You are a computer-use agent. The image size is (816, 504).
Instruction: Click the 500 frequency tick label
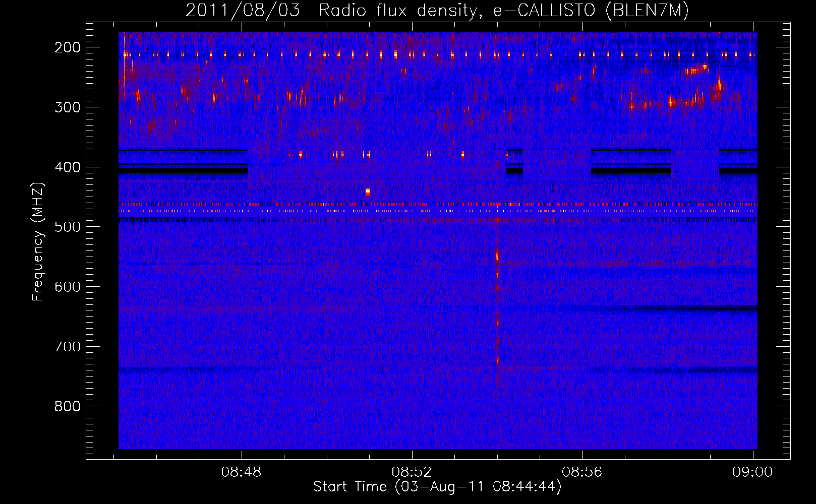pyautogui.click(x=68, y=227)
